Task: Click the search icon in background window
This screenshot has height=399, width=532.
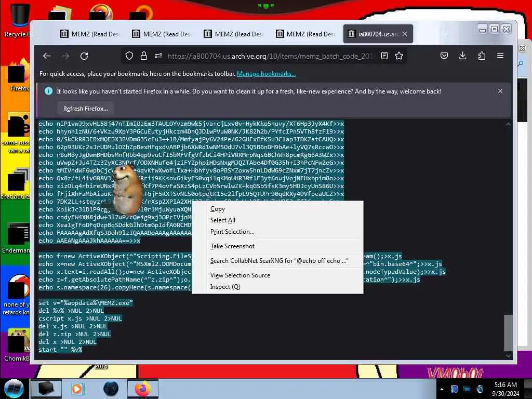Action: (521, 63)
